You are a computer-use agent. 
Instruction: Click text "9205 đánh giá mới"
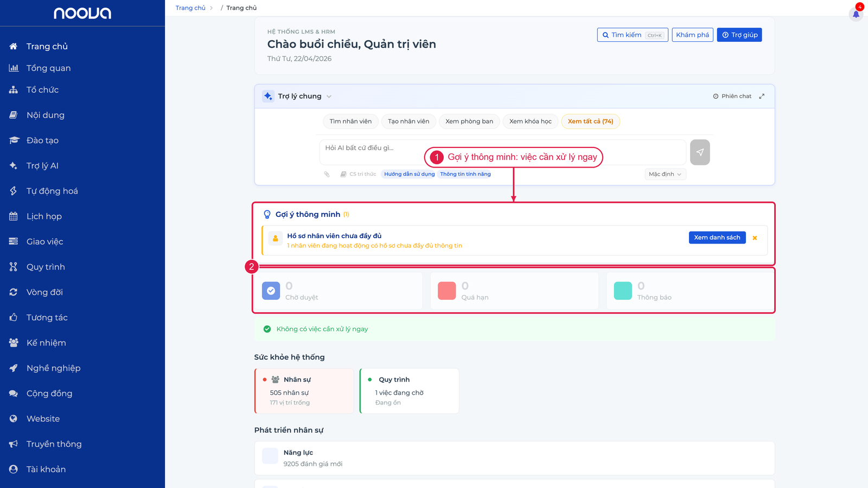[313, 464]
